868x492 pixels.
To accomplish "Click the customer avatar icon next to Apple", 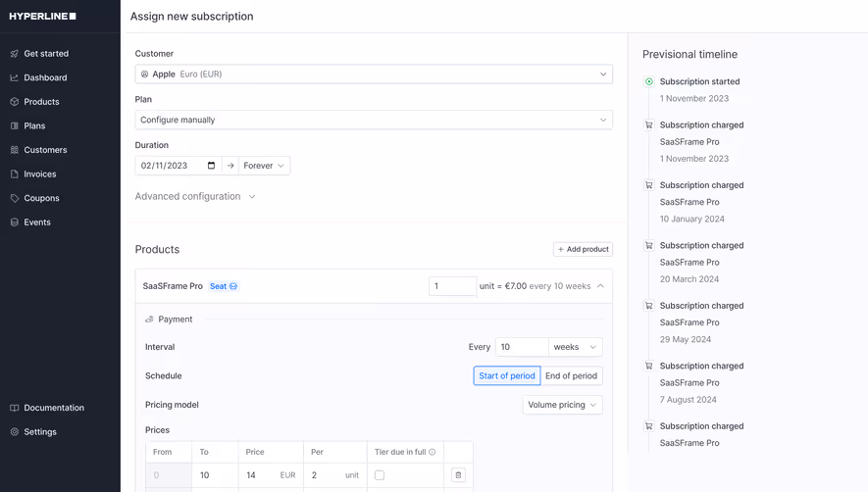I will 144,74.
